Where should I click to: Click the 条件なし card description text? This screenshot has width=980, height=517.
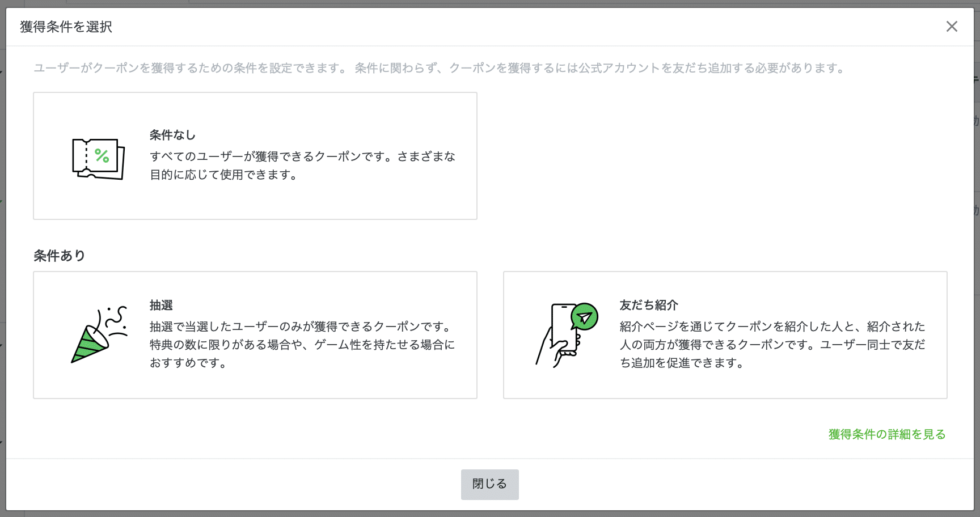[302, 166]
